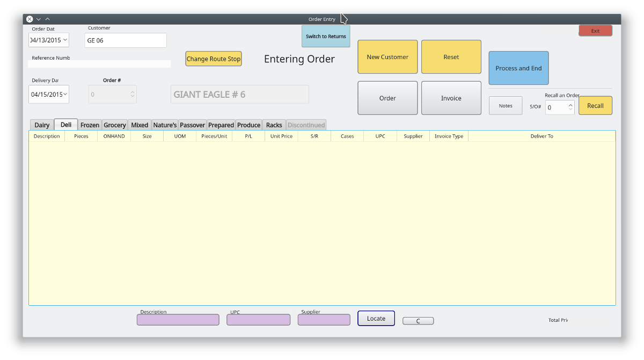Click the Pieces column header

(x=81, y=136)
